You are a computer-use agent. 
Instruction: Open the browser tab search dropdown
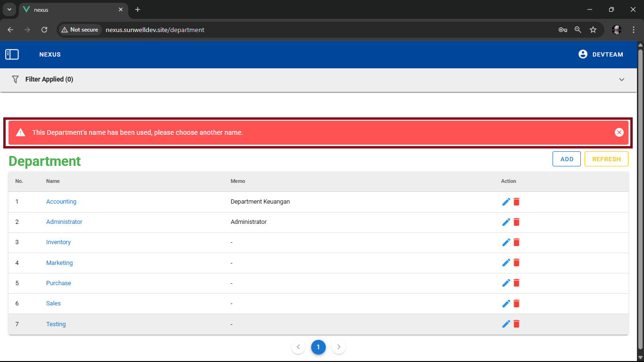click(9, 9)
